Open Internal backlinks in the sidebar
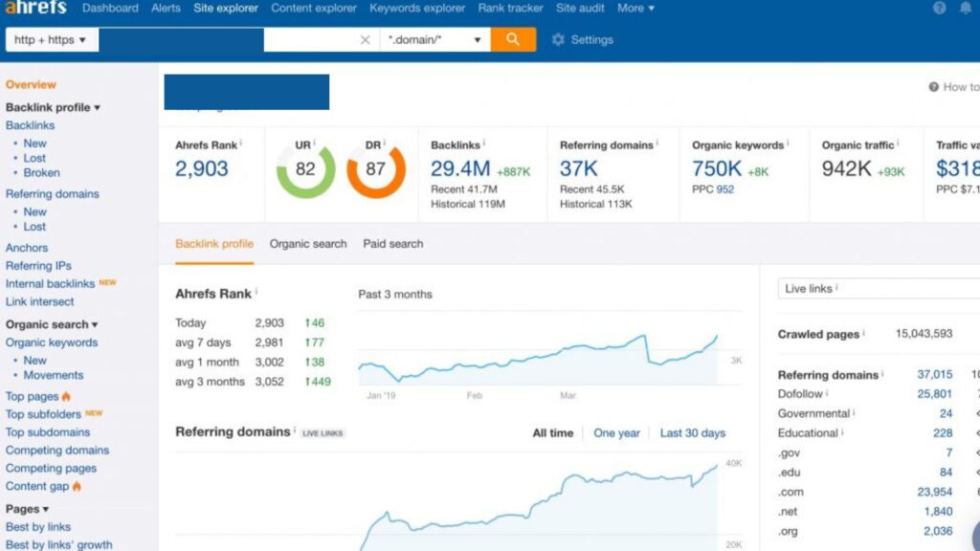The height and width of the screenshot is (551, 980). tap(50, 283)
